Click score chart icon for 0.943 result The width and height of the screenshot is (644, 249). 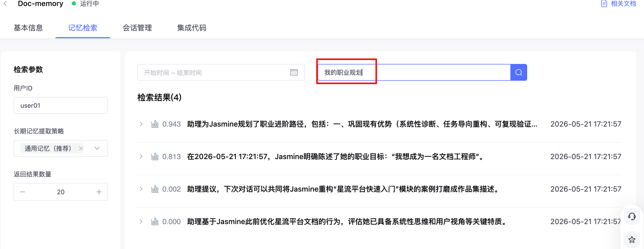(x=155, y=124)
